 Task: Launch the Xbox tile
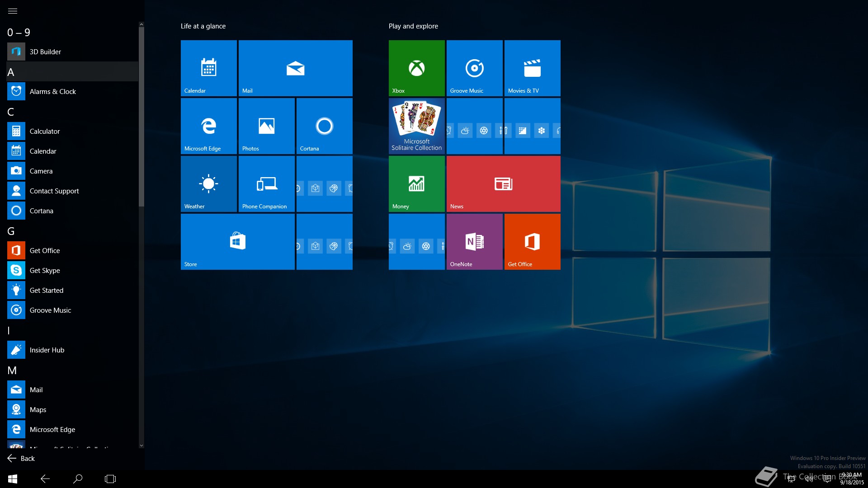pos(417,68)
